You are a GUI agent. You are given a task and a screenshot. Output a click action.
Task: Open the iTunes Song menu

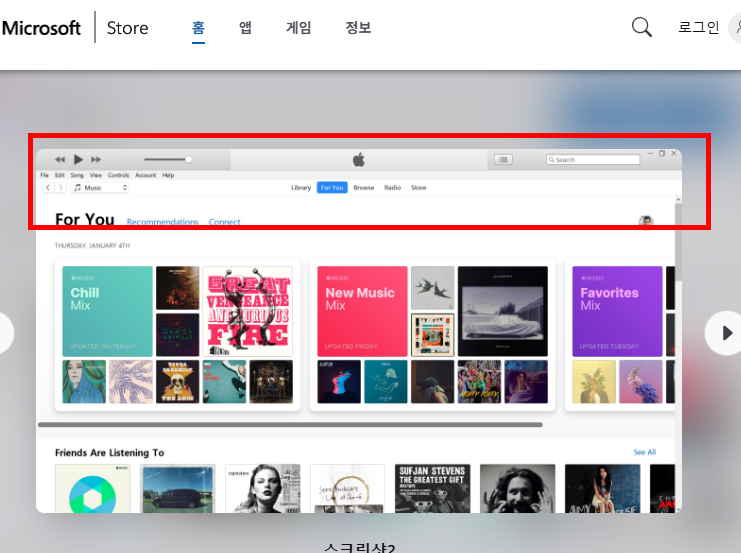click(77, 175)
